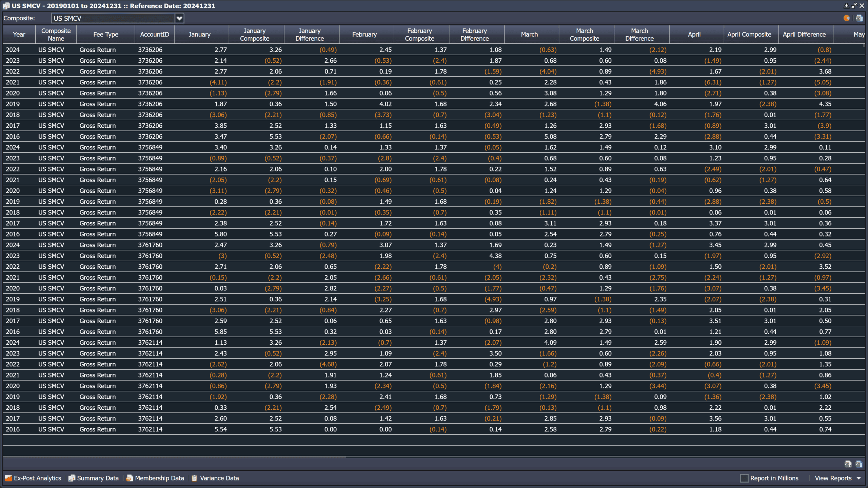Image resolution: width=868 pixels, height=488 pixels.
Task: Click the download arrow icon in title bar
Action: click(x=846, y=6)
